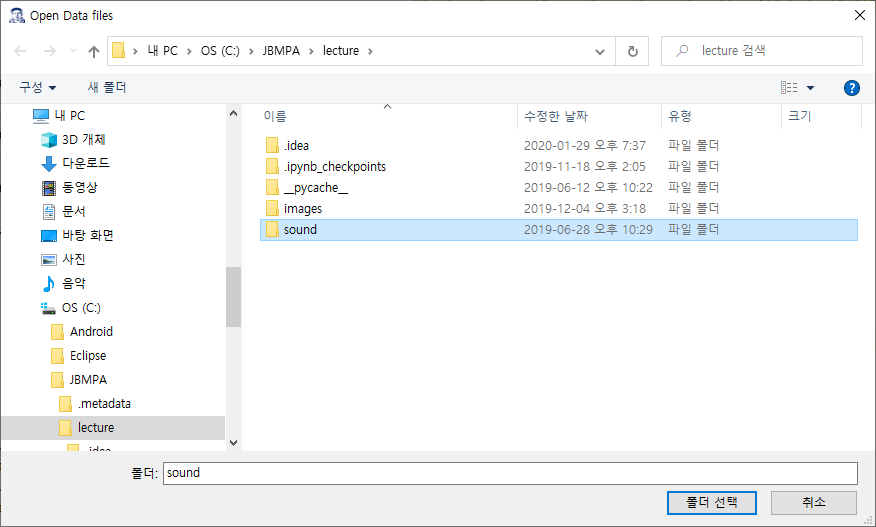Viewport: 876px width, 527px height.
Task: Go forward with the right arrow
Action: pos(50,51)
